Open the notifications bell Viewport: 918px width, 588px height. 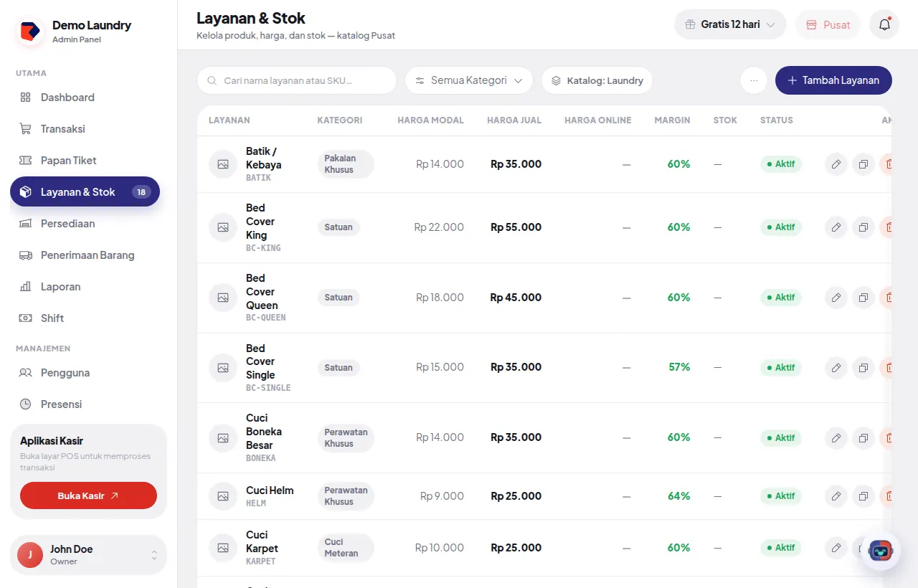point(884,24)
